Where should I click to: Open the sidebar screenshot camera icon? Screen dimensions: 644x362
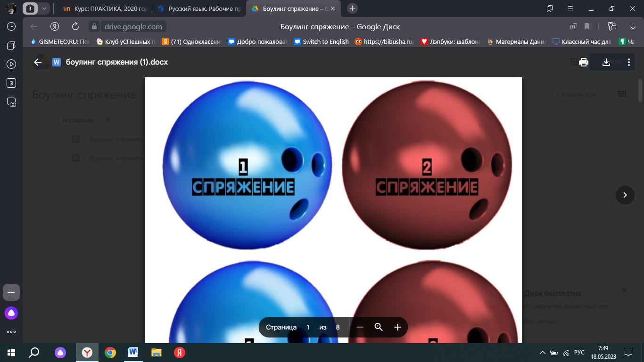pyautogui.click(x=11, y=102)
